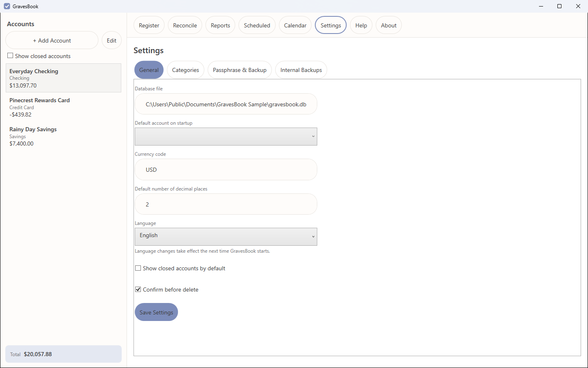Maximize the GravesBook window
This screenshot has width=588, height=368.
tap(559, 6)
